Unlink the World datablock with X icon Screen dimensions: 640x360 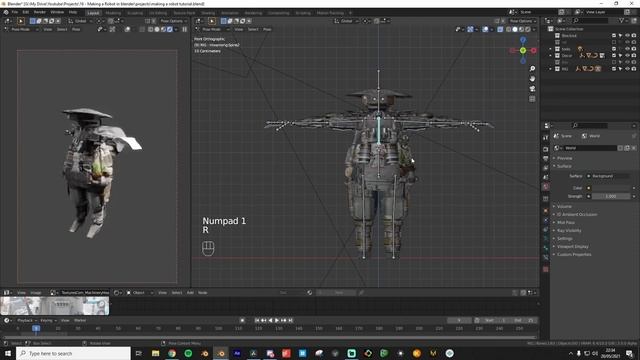coord(634,148)
